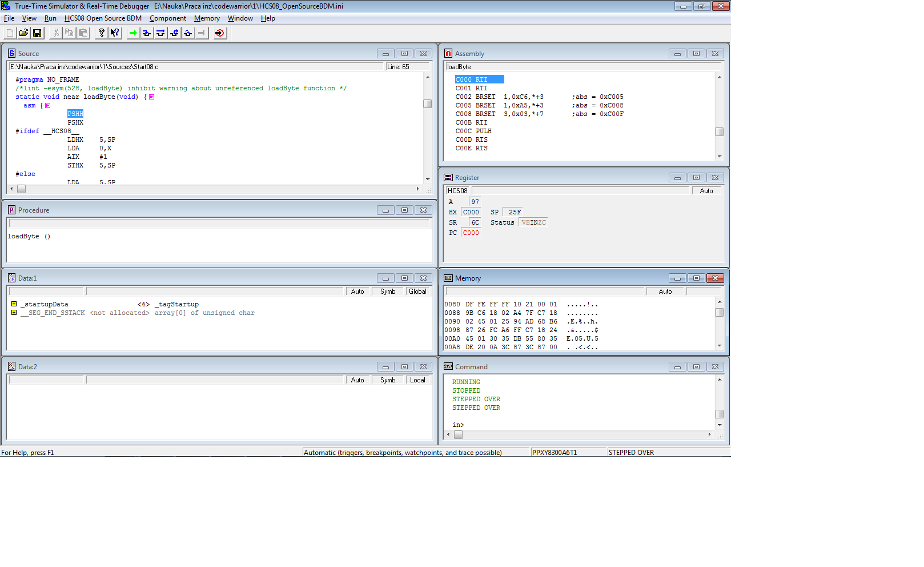Image resolution: width=924 pixels, height=567 pixels.
Task: Click Symb in Data:1 window
Action: click(388, 292)
